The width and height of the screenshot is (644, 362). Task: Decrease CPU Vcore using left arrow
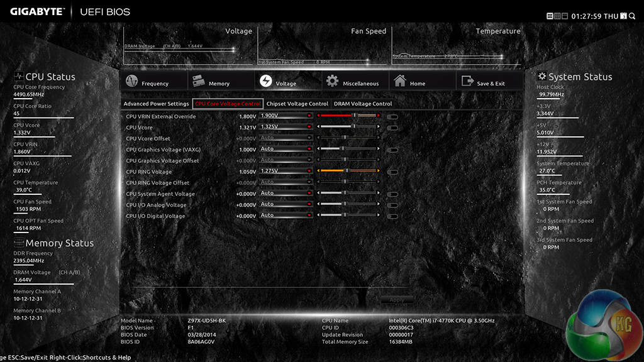(x=318, y=127)
